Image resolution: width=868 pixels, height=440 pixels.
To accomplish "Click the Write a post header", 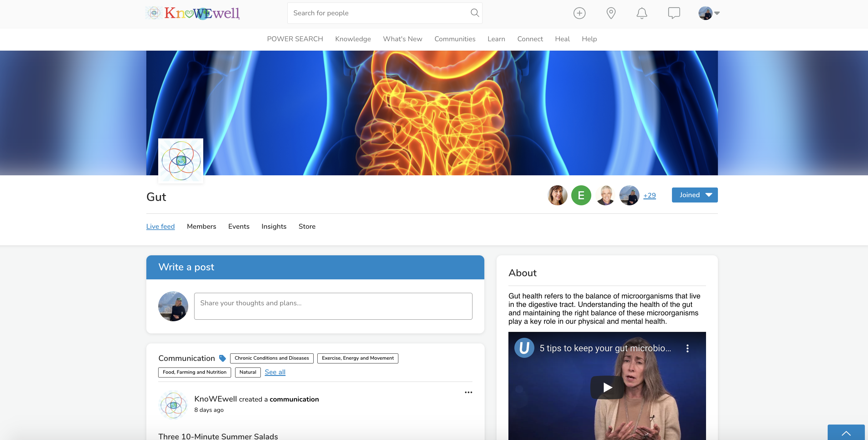I will click(315, 267).
